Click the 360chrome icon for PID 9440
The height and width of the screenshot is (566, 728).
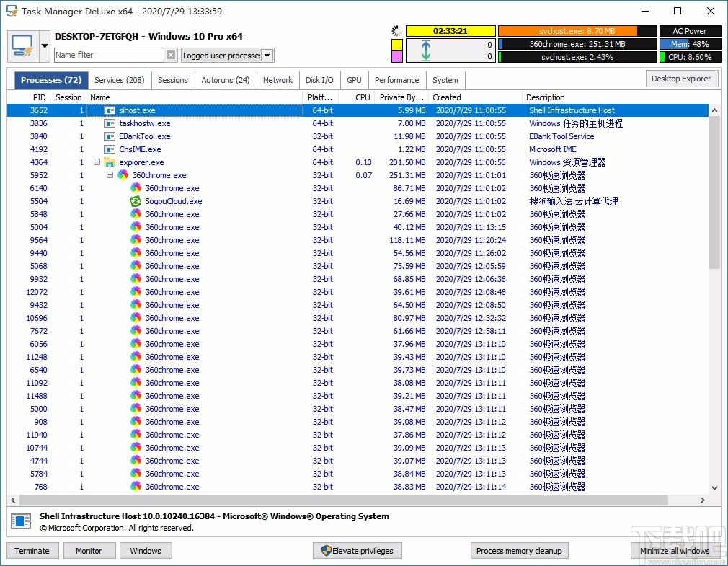point(136,253)
